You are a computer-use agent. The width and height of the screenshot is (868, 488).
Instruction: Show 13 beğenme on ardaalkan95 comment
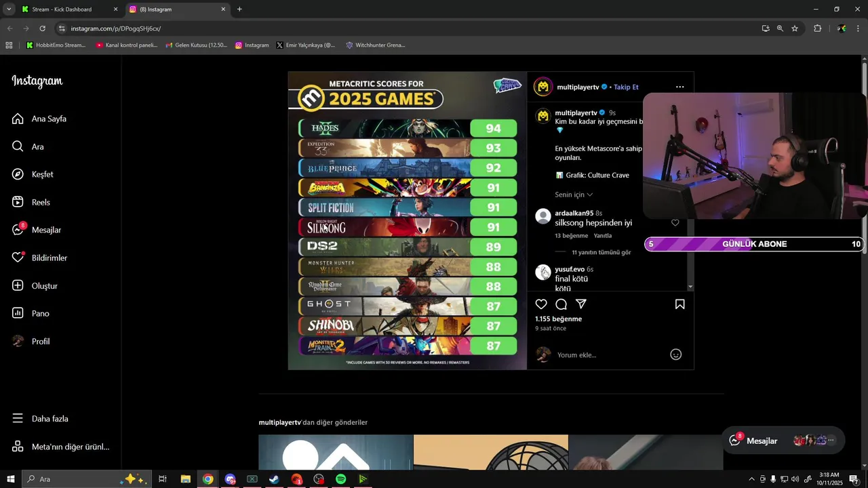pos(571,236)
